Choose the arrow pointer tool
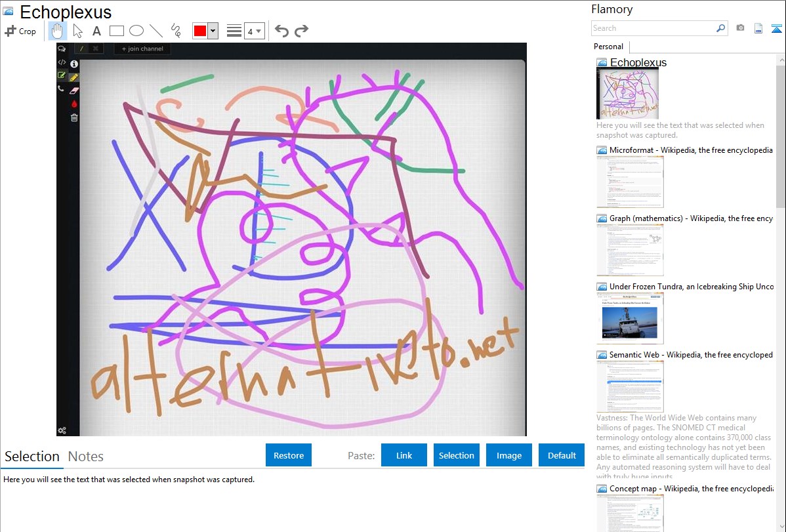Viewport: 786px width, 532px height. pos(77,31)
